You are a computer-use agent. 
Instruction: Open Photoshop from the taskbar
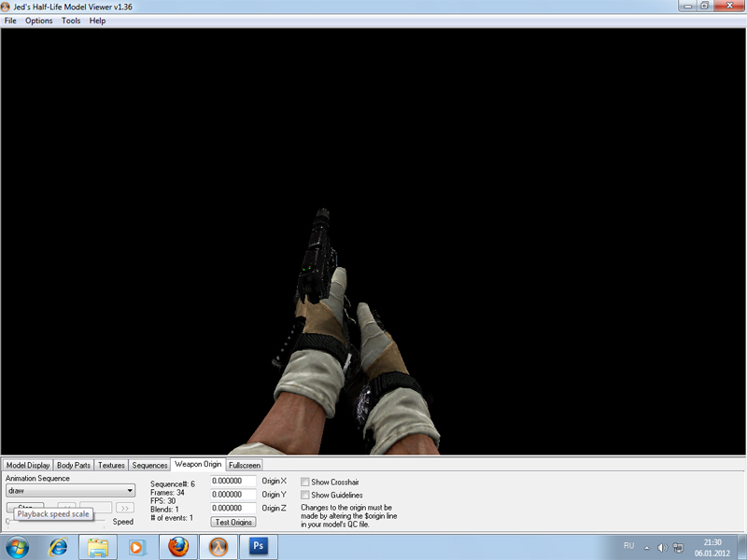(259, 547)
